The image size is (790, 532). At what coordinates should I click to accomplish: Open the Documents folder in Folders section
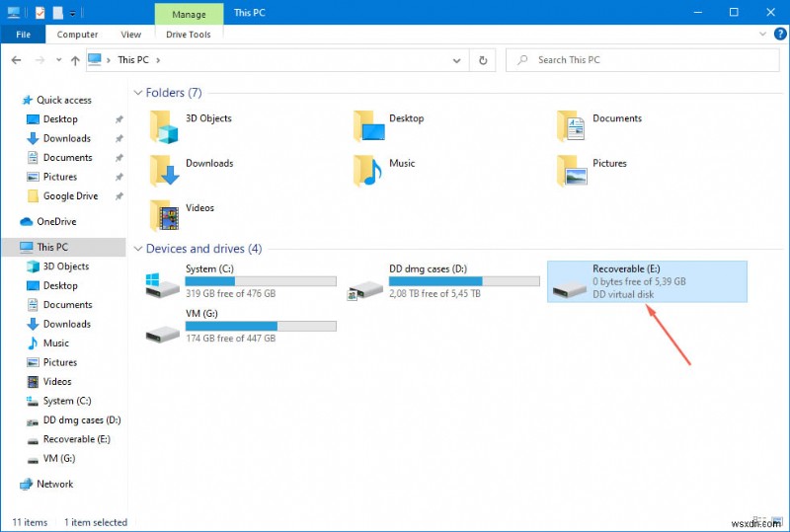point(599,127)
